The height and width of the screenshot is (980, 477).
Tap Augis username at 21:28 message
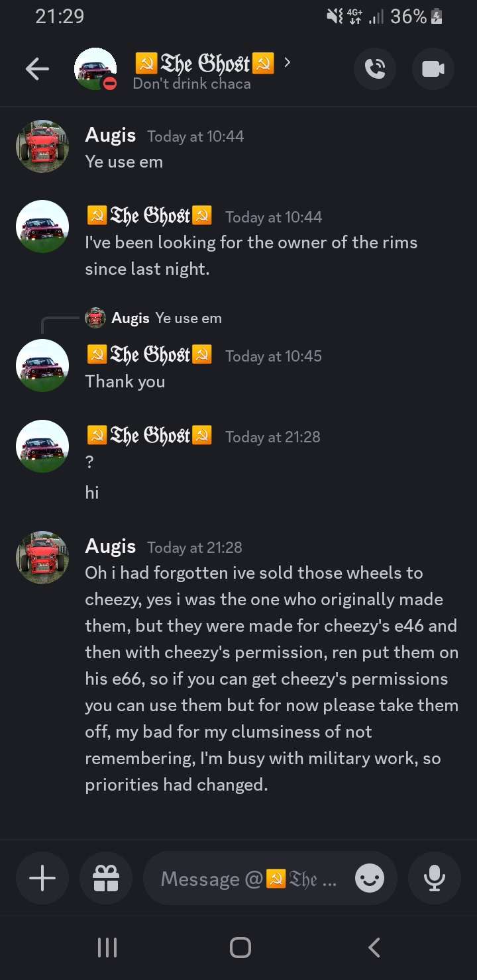point(111,546)
